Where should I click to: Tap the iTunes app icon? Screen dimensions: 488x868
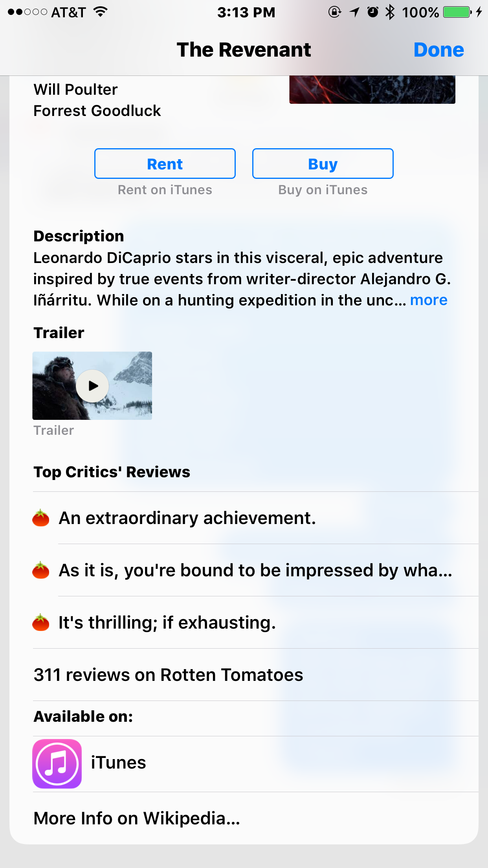tap(57, 764)
